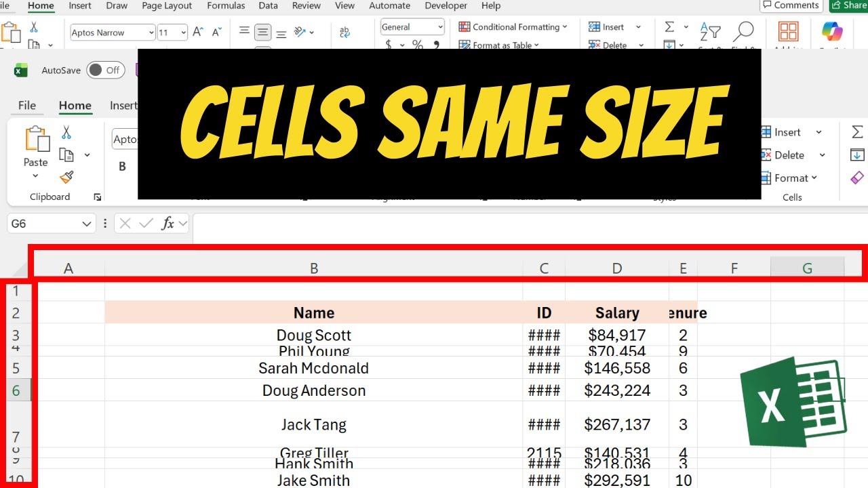Click the Percent Style icon in top ribbon
The image size is (868, 488).
[418, 45]
